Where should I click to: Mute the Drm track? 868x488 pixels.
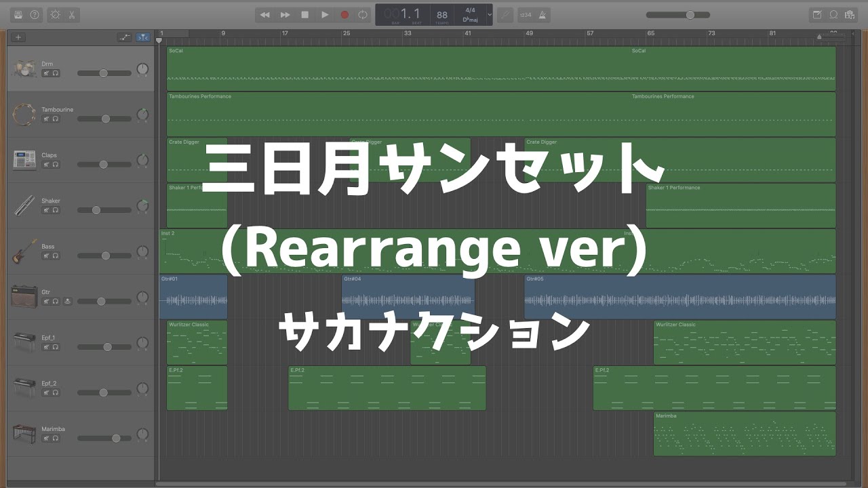click(x=47, y=73)
